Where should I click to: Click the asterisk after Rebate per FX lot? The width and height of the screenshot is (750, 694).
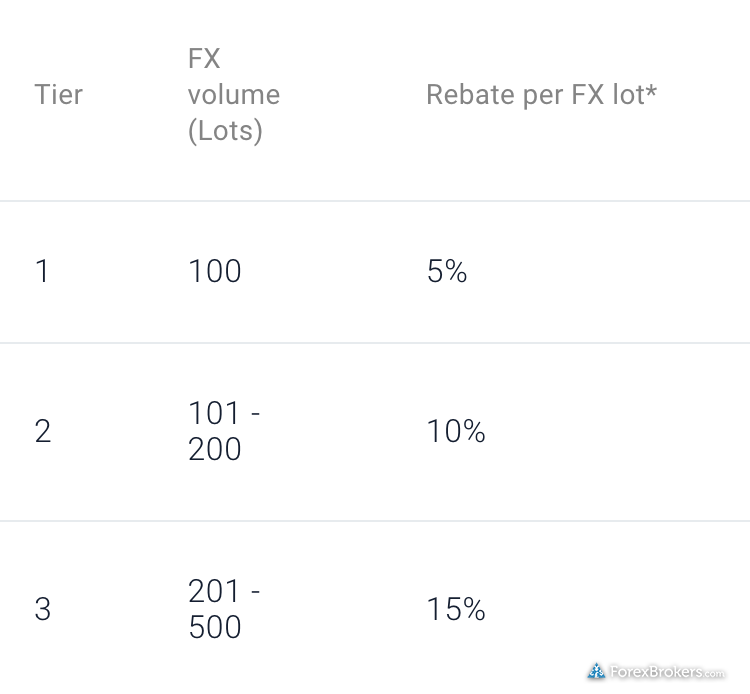[x=651, y=89]
